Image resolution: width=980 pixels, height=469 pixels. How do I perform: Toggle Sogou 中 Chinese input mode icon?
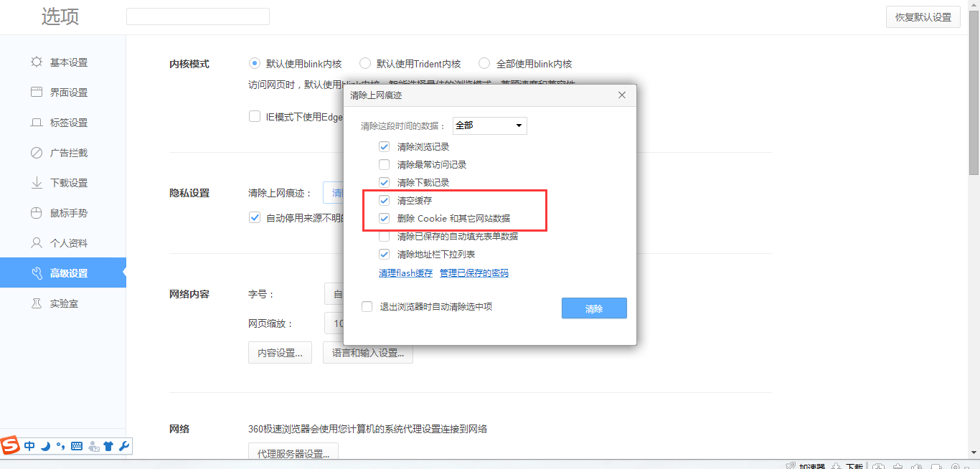[29, 446]
